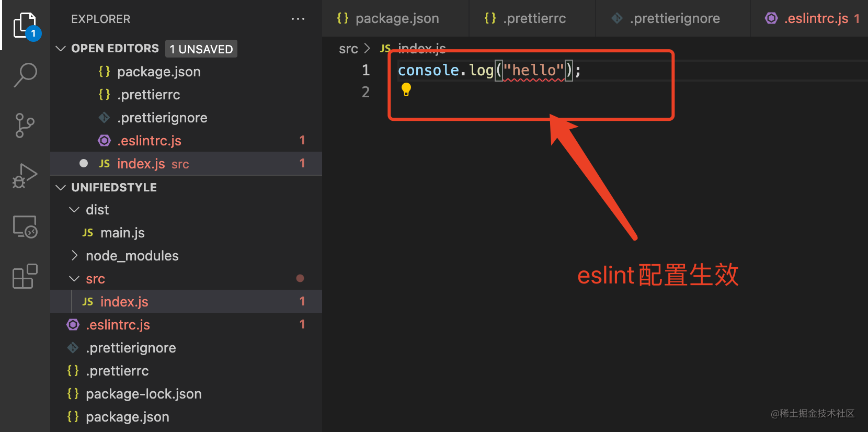Click line number 1 in the gutter

[x=366, y=70]
